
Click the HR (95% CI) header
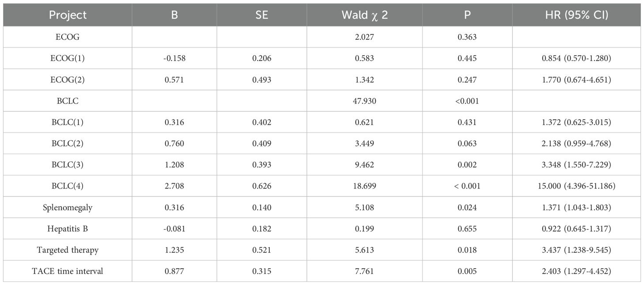[577, 15]
